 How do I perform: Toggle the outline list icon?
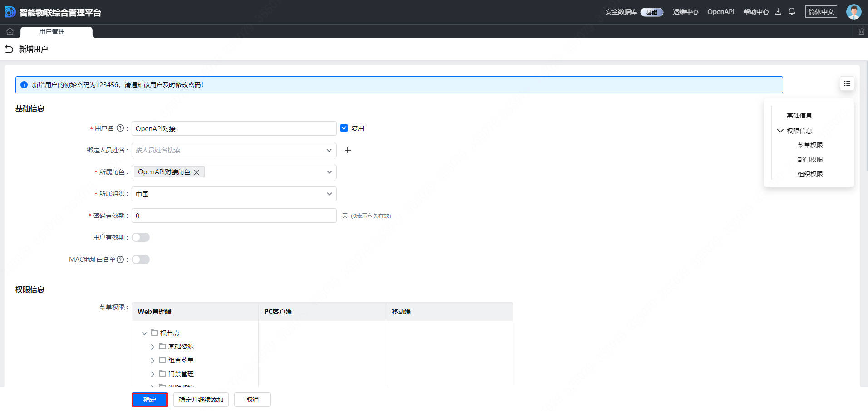click(x=847, y=83)
